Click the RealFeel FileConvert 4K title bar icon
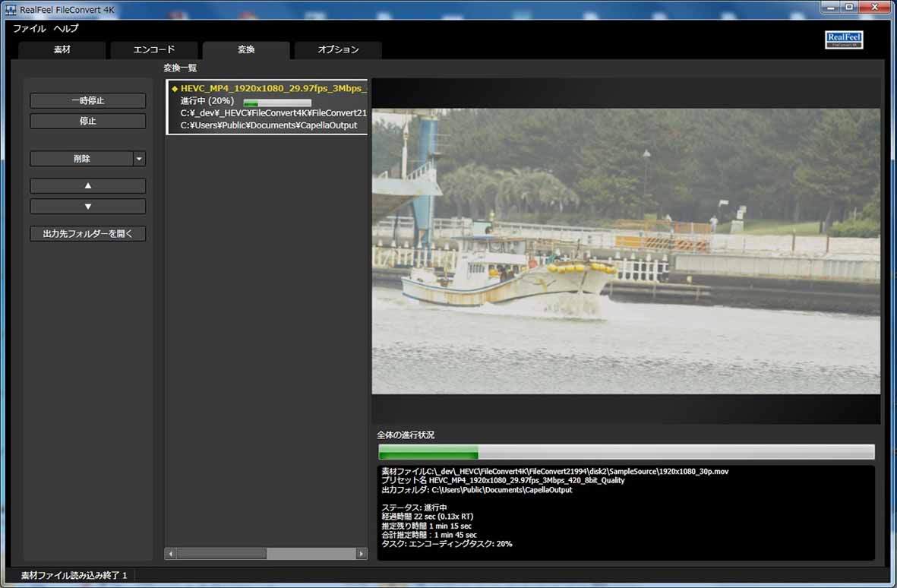 (x=11, y=10)
